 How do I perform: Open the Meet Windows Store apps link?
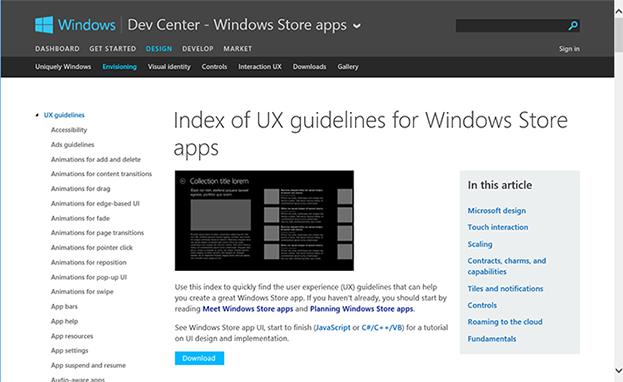click(x=248, y=309)
